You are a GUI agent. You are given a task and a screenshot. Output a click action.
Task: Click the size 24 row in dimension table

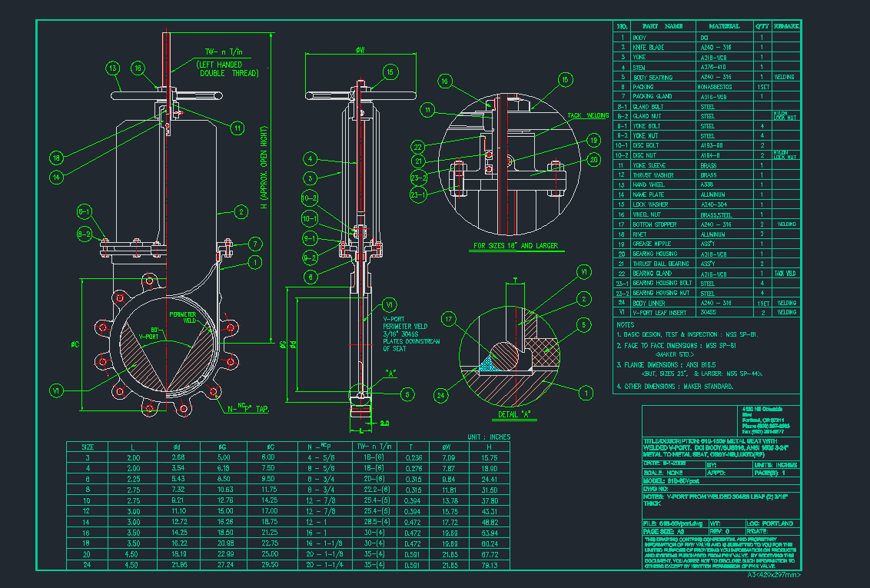pyautogui.click(x=88, y=565)
